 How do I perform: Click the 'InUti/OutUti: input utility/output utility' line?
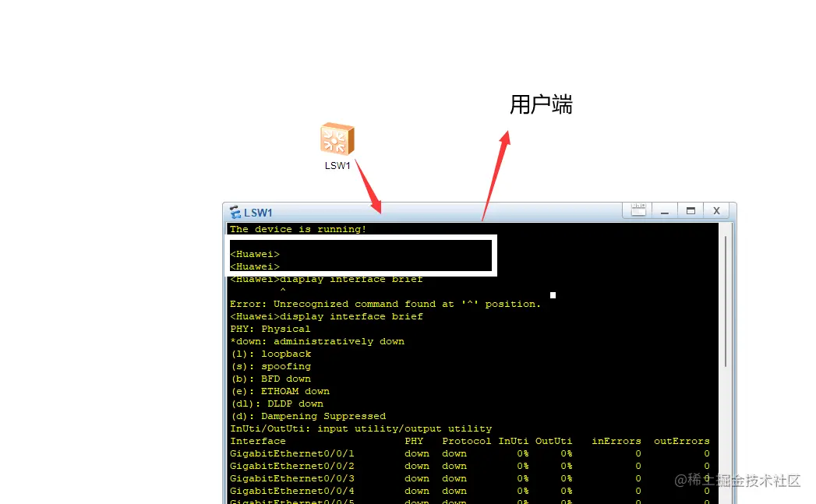[361, 429]
